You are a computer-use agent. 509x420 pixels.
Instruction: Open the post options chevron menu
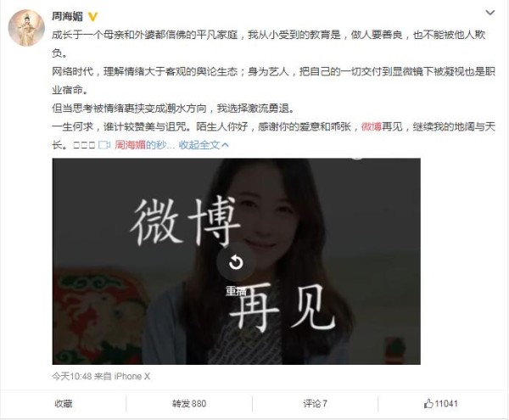489,13
